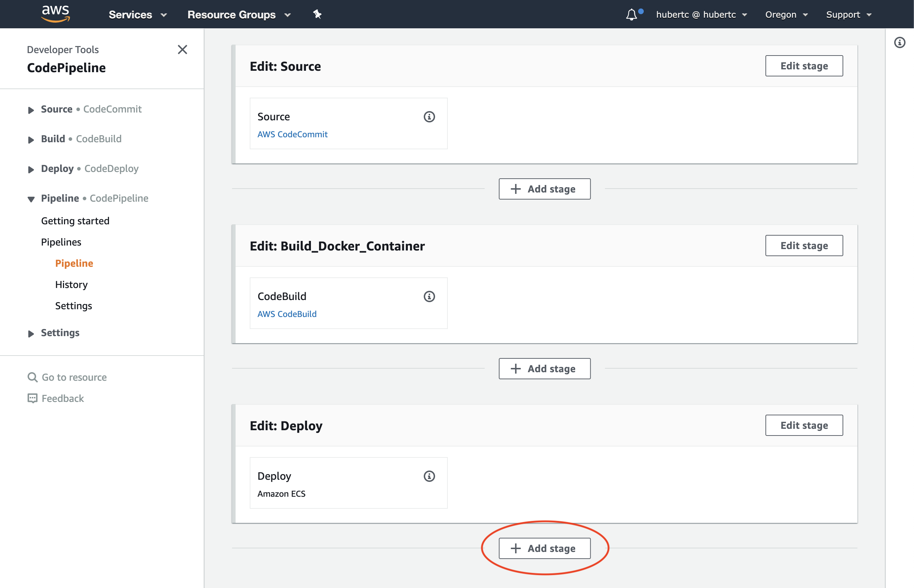
Task: Open the AWS CodeCommit link
Action: 292,134
